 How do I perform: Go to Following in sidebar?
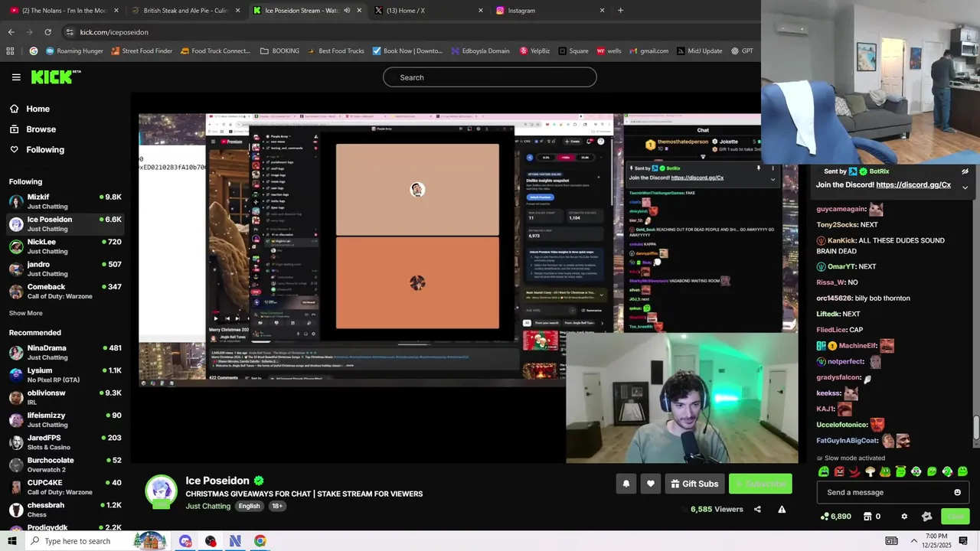pos(45,150)
